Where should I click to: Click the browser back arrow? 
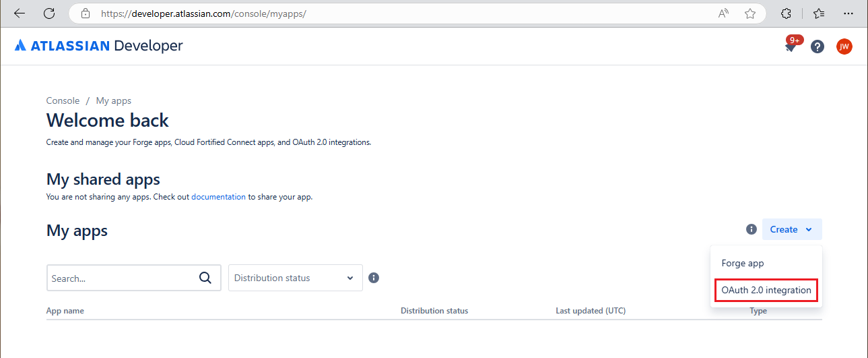coord(20,13)
